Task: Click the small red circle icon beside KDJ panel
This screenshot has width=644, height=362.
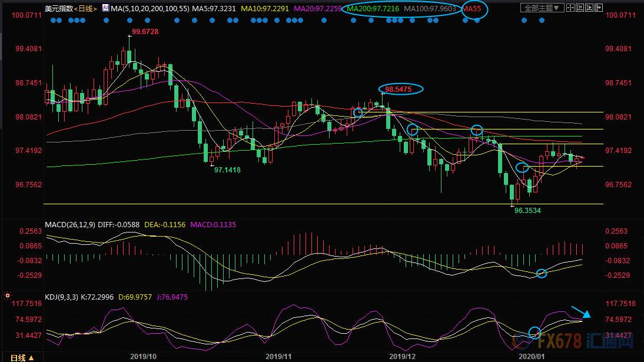Action: tap(8, 295)
